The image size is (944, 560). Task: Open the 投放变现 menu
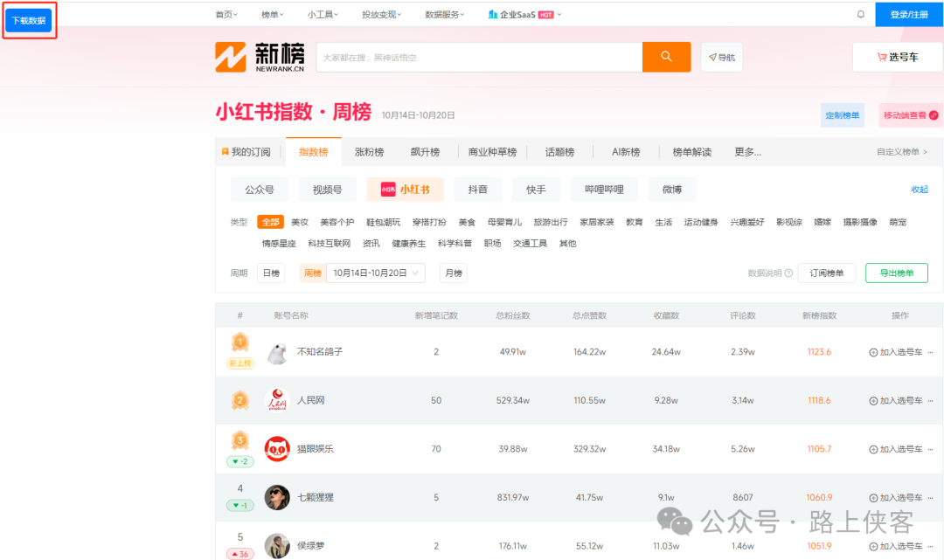click(x=381, y=15)
